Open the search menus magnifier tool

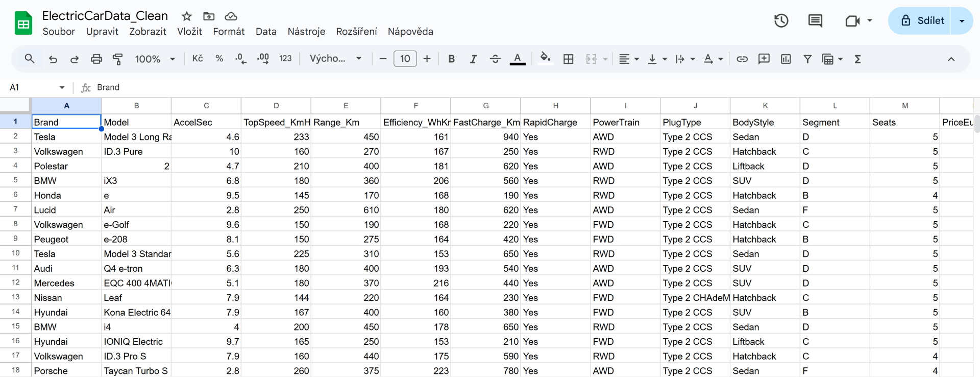[30, 59]
